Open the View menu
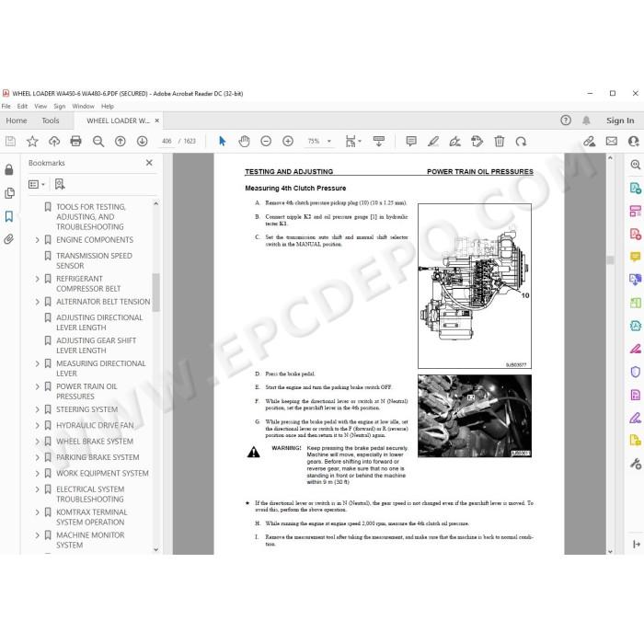Image resolution: width=644 pixels, height=644 pixels. [40, 106]
